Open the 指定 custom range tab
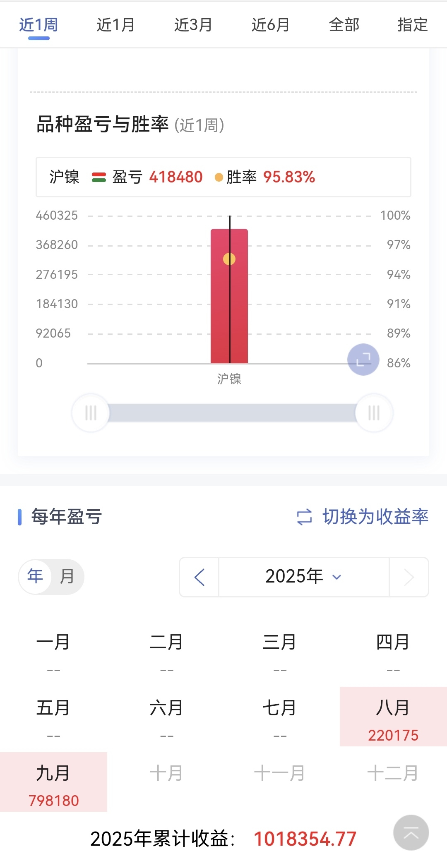The image size is (447, 868). [413, 25]
